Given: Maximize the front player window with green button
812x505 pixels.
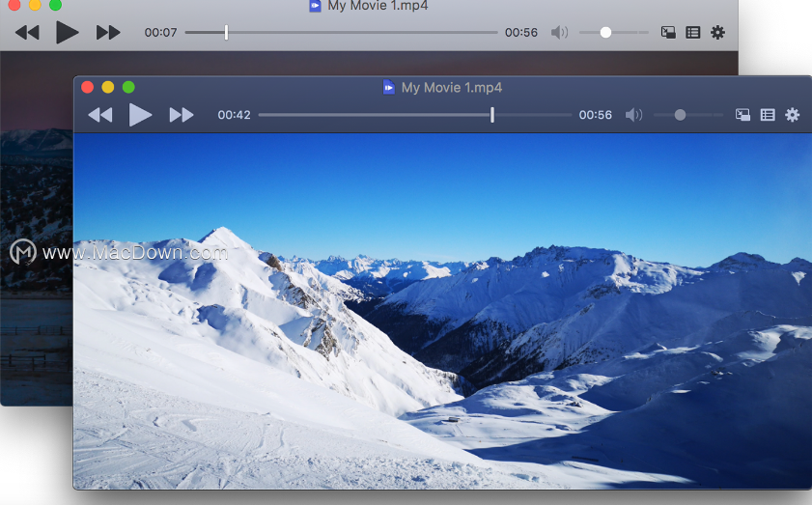Looking at the screenshot, I should point(128,87).
